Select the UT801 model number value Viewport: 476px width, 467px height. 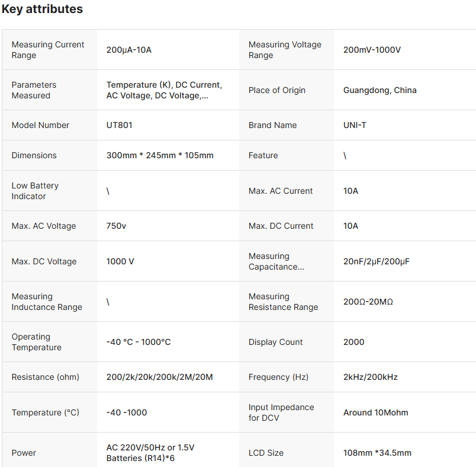pyautogui.click(x=119, y=125)
